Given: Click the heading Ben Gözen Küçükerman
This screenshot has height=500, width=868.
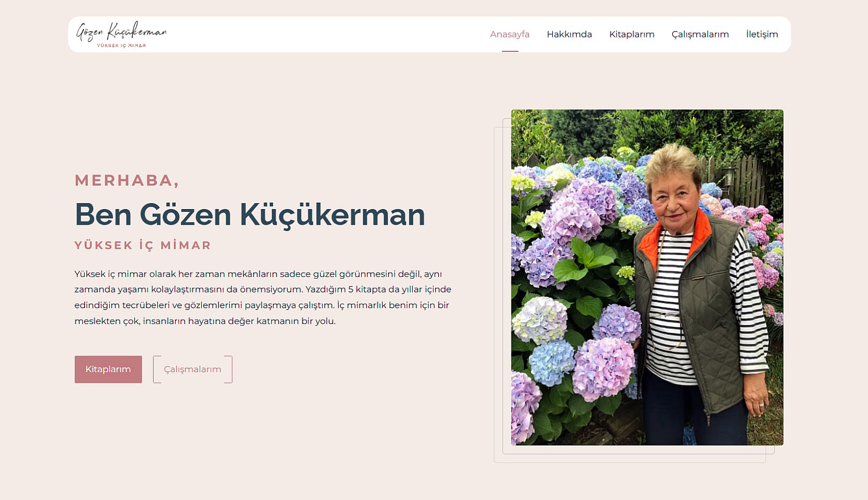Looking at the screenshot, I should coord(249,214).
